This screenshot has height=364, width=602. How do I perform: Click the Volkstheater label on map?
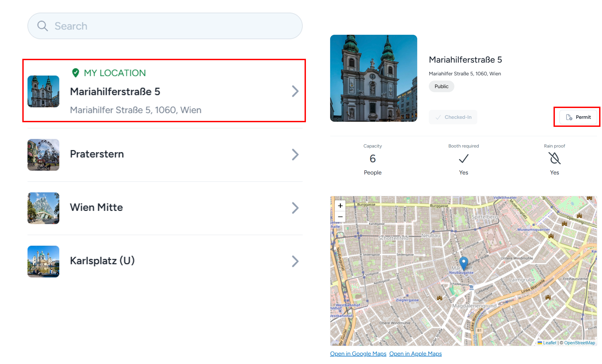coord(505,198)
